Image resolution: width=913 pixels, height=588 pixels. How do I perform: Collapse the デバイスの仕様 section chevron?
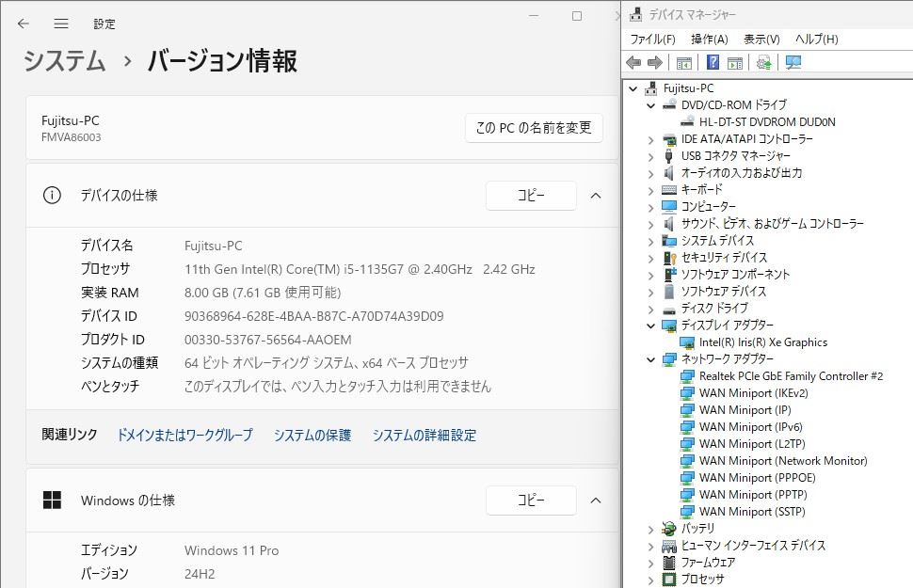coord(596,196)
